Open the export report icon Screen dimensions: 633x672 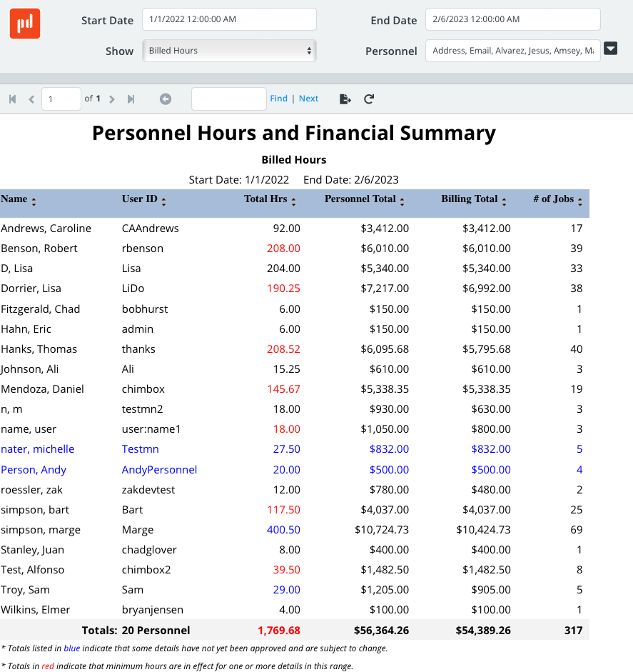[x=345, y=99]
